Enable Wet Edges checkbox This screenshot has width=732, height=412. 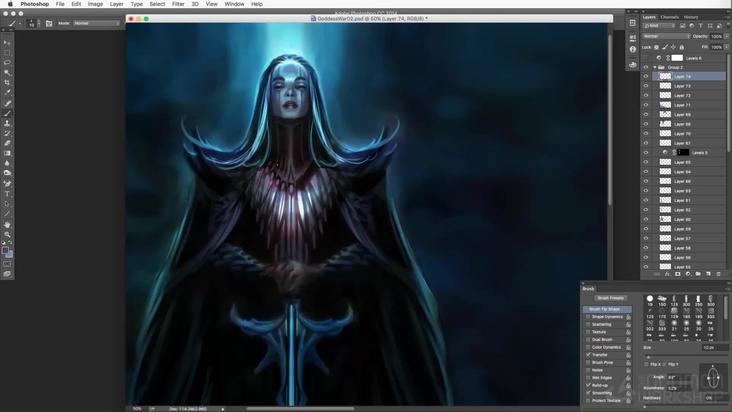pos(588,377)
